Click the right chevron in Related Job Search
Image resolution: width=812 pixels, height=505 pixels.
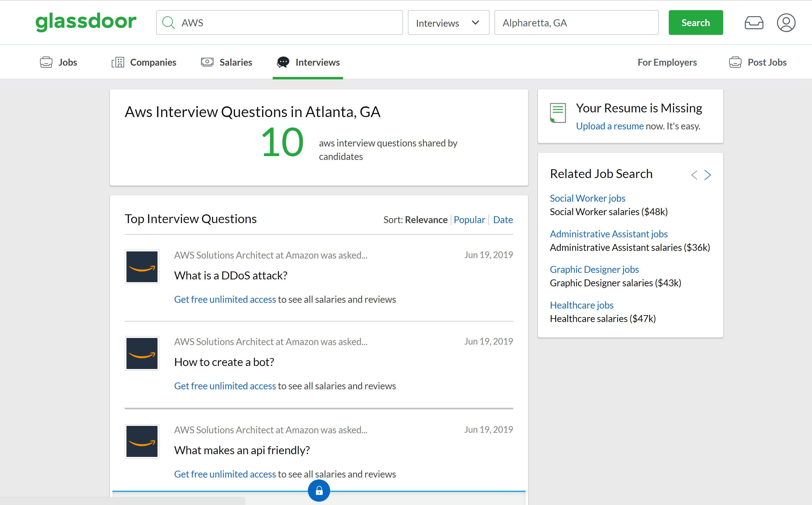point(708,175)
